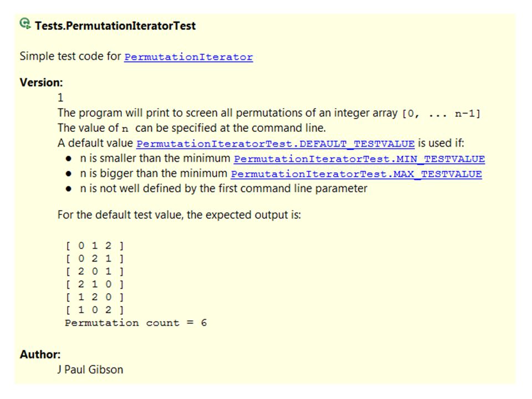Click the green class icon beside Tests.PermutationIteratorTest
The height and width of the screenshot is (399, 532).
point(25,24)
